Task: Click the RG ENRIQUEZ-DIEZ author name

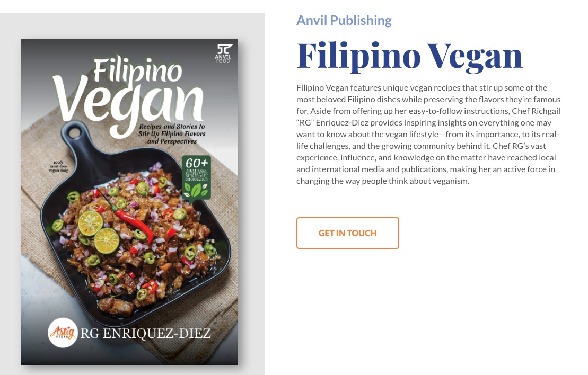Action: point(145,333)
